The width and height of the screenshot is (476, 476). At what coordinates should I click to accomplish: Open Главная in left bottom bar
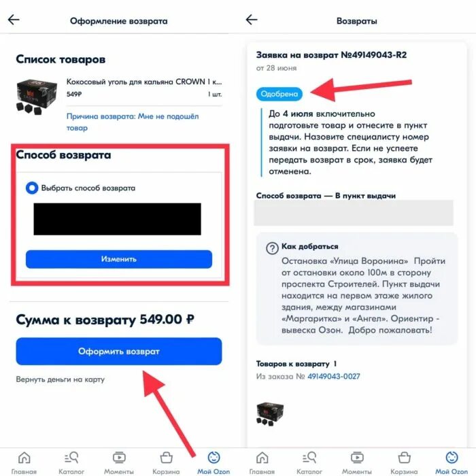(x=24, y=463)
